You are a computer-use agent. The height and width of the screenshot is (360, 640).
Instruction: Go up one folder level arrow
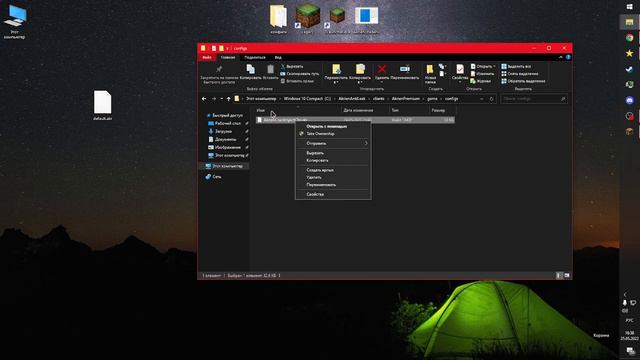(x=229, y=99)
